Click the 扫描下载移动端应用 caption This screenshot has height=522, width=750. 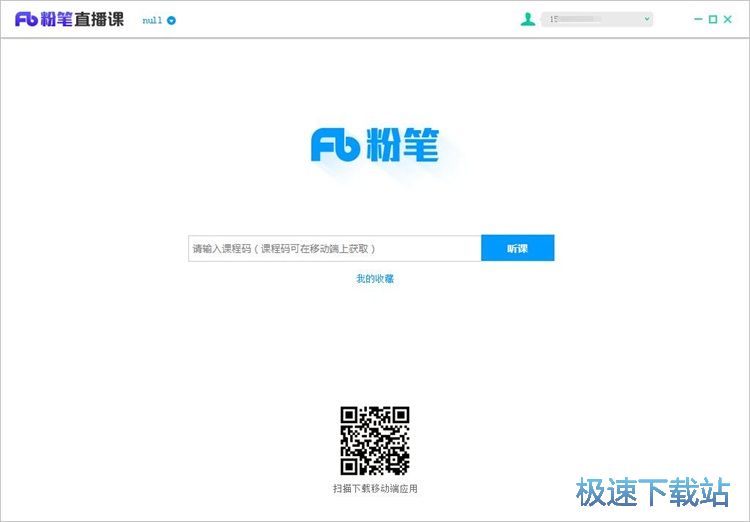375,489
